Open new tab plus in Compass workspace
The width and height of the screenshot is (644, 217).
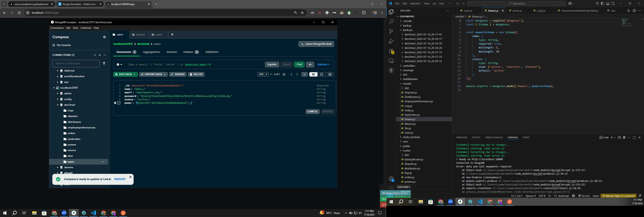[x=172, y=35]
